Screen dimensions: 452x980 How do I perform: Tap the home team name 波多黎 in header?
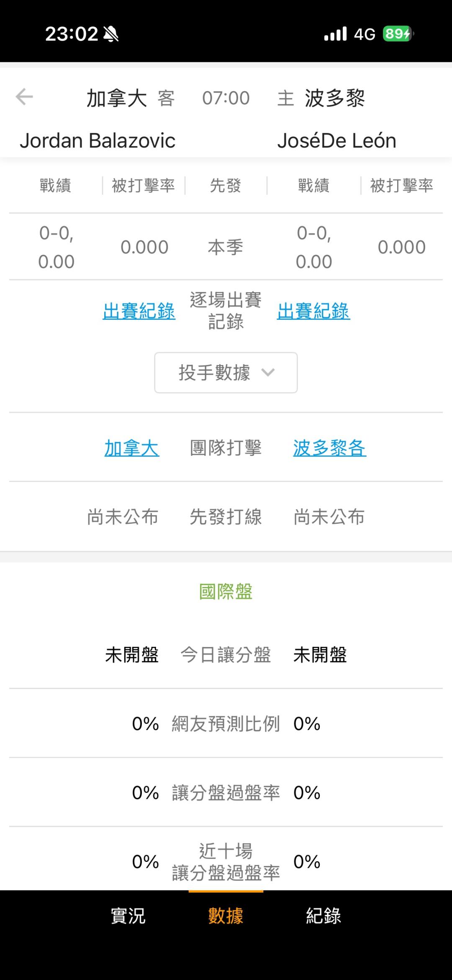coord(335,99)
